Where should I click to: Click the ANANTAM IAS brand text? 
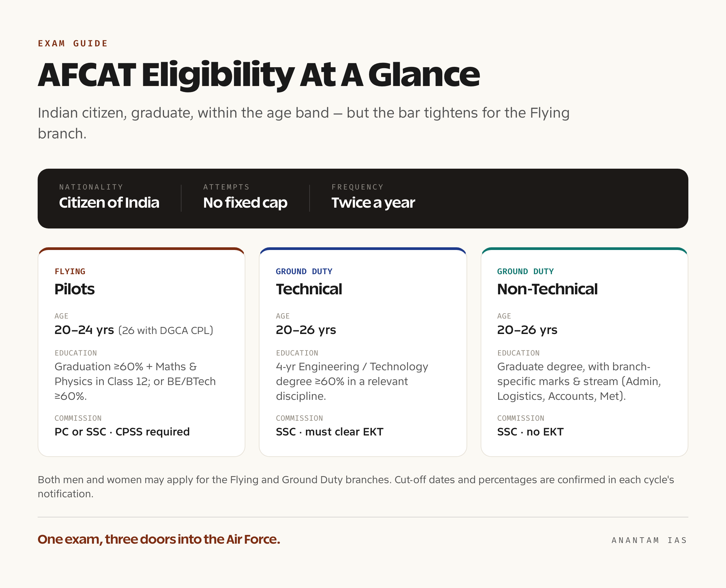[x=649, y=540]
